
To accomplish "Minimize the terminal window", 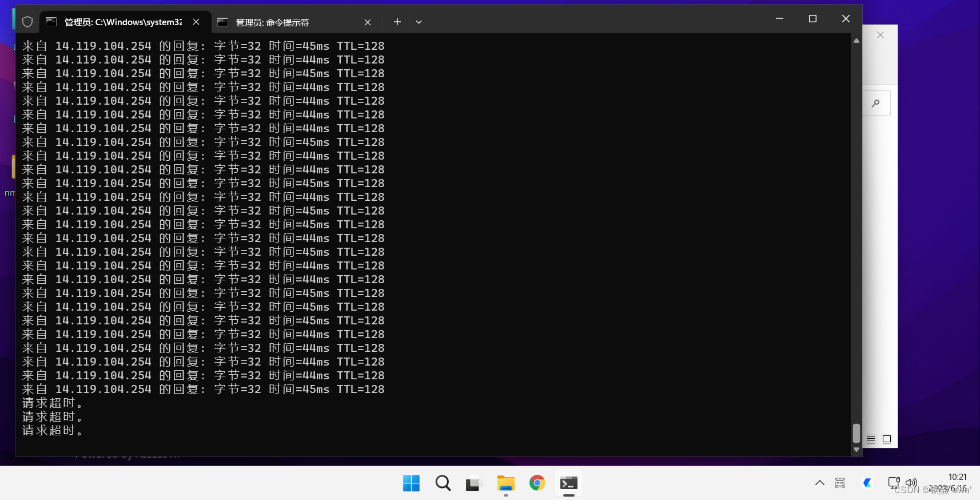I will tap(779, 19).
